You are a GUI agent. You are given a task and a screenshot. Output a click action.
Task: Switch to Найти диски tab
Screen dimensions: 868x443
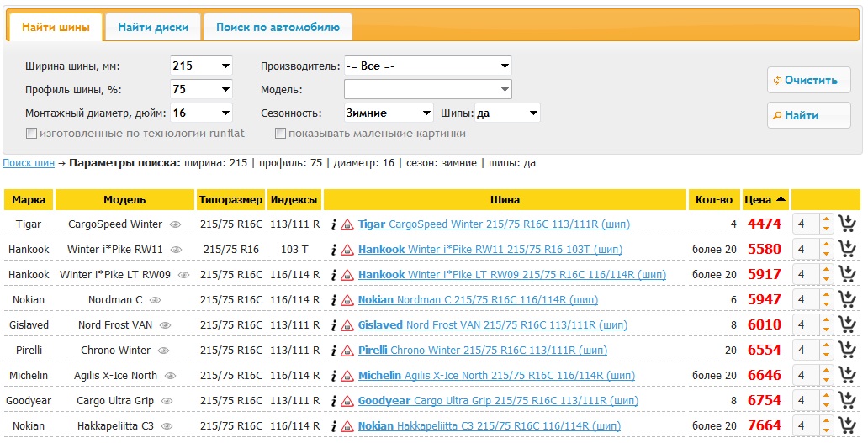153,27
